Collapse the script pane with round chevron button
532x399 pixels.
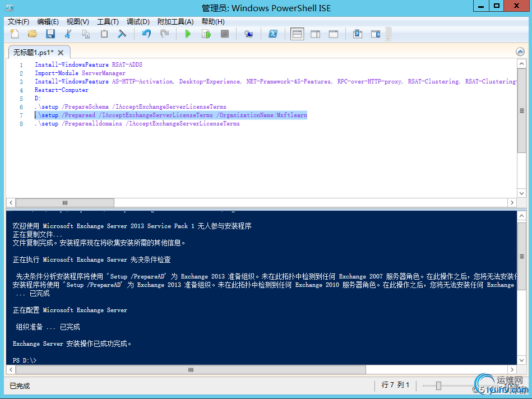tap(520, 52)
